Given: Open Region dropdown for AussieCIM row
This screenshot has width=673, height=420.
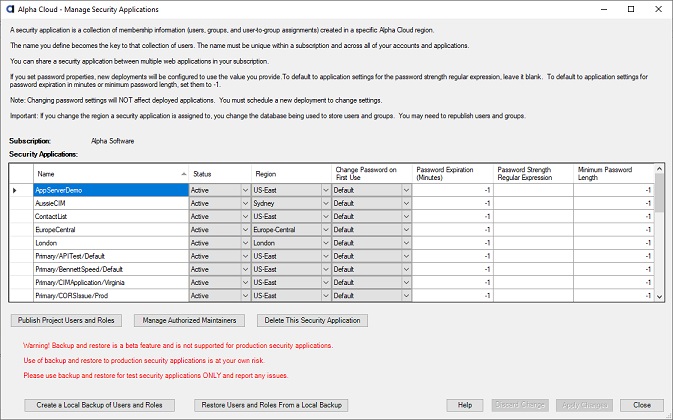Looking at the screenshot, I should 326,203.
